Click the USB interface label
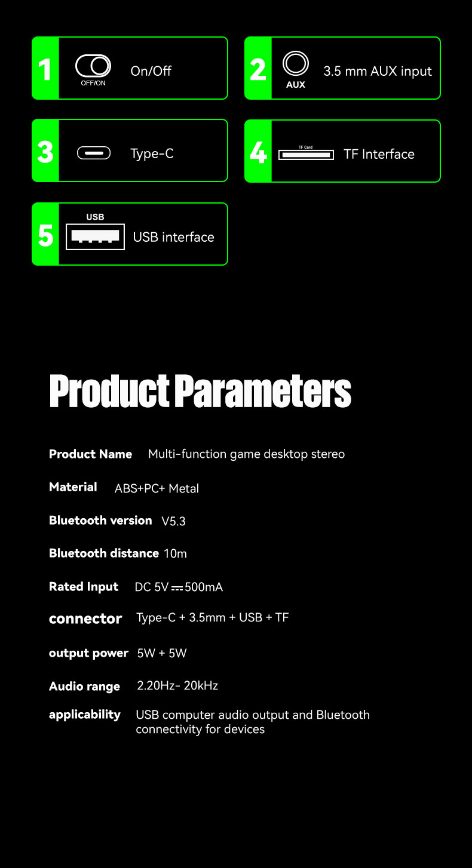Image resolution: width=472 pixels, height=868 pixels. tap(173, 237)
